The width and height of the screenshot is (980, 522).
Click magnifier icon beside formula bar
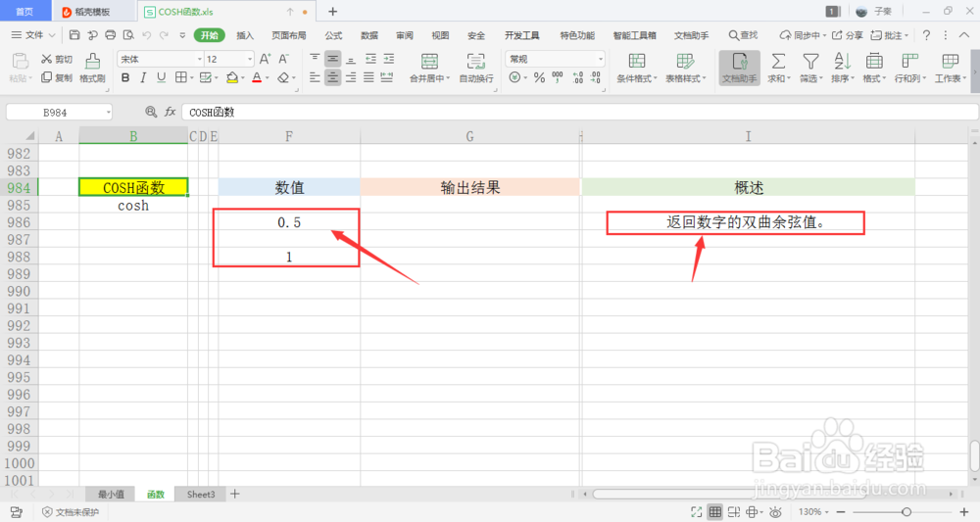[x=151, y=112]
